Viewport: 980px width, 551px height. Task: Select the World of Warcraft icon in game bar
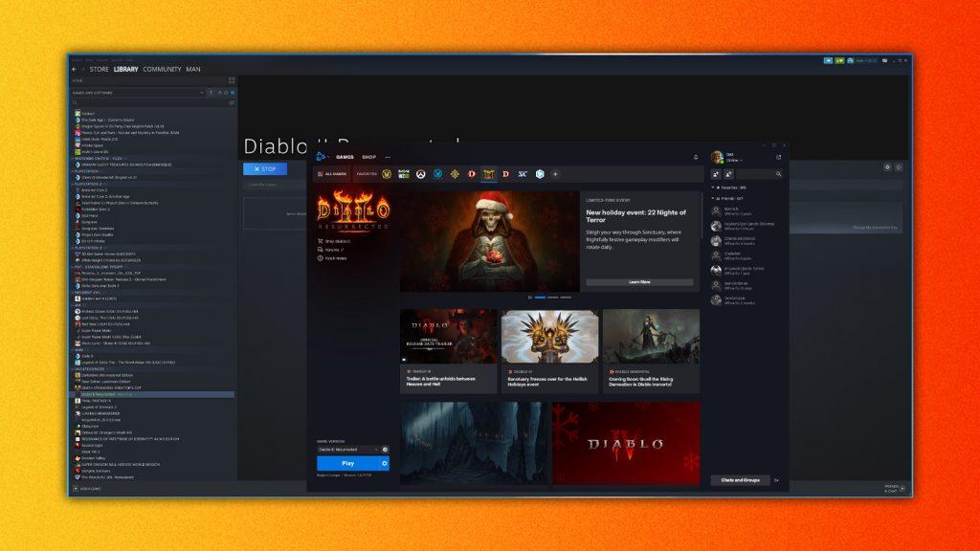tap(387, 174)
